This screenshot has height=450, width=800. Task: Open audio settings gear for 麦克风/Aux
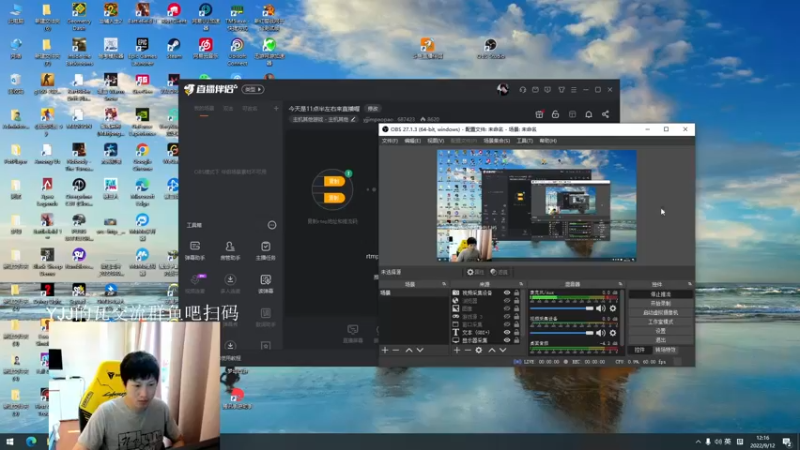[613, 308]
